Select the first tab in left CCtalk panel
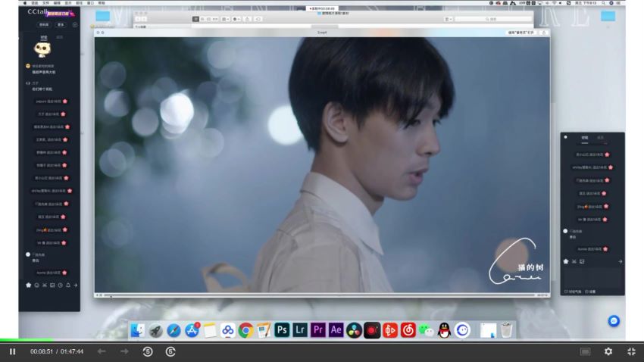This screenshot has height=362, width=644. (43, 37)
